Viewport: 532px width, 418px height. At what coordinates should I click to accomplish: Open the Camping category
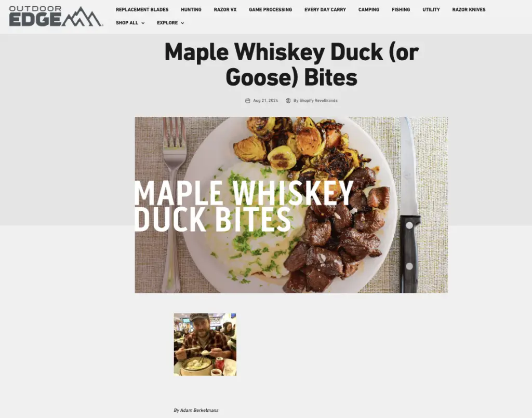click(x=369, y=9)
